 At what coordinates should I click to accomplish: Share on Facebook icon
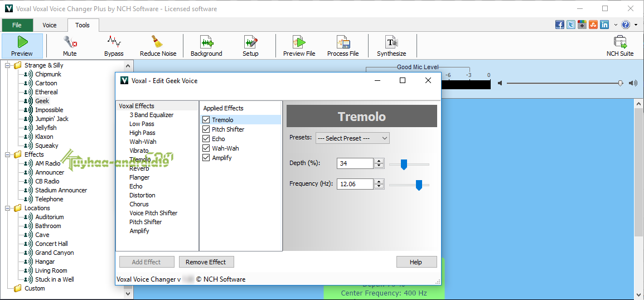click(559, 25)
